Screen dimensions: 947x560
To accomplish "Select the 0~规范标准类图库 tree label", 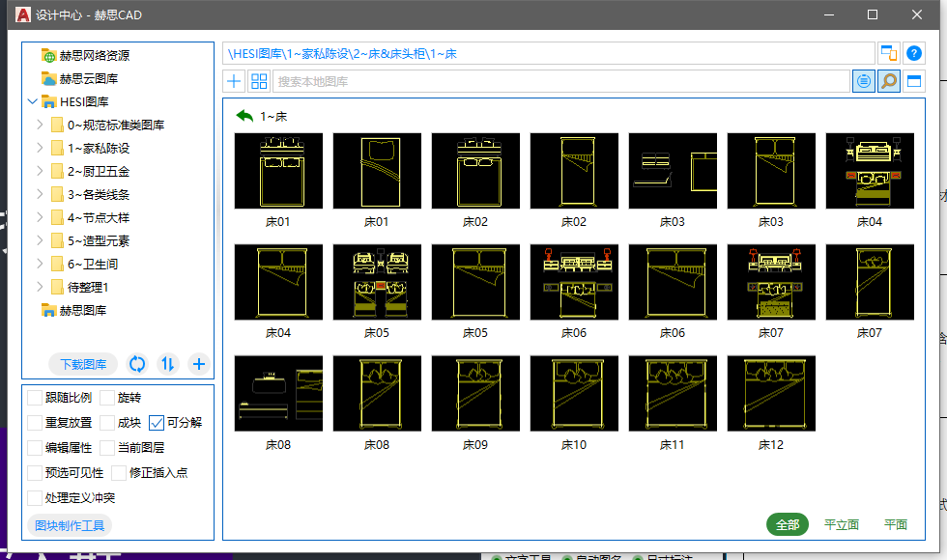I will pos(116,125).
